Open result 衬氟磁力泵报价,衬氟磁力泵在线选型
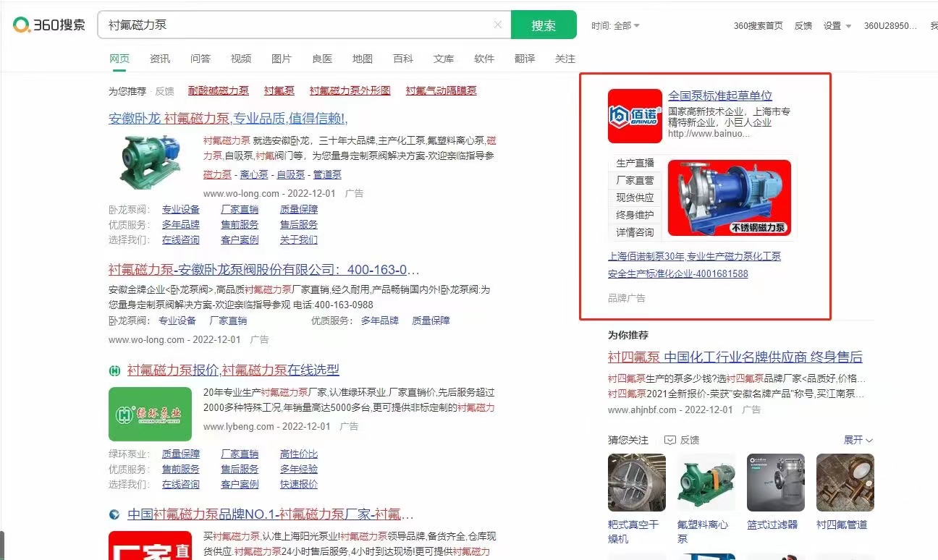Screen dimensions: 938x560 coord(233,370)
